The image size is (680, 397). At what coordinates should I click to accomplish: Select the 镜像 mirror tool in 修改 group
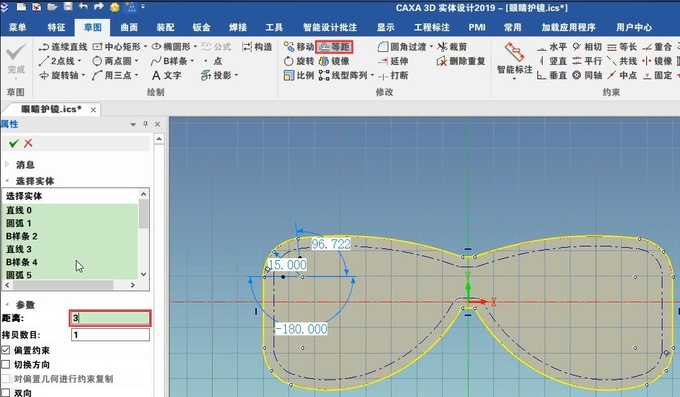pos(334,61)
